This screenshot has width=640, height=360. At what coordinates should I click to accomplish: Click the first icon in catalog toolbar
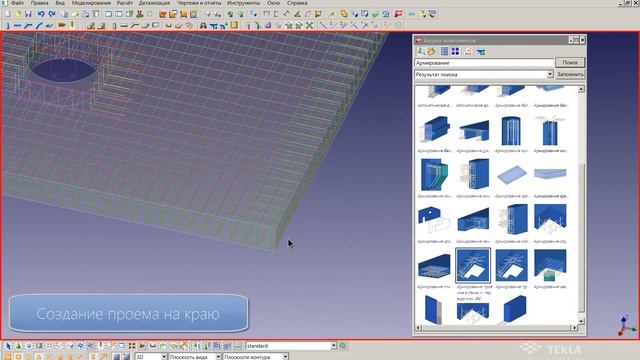421,51
